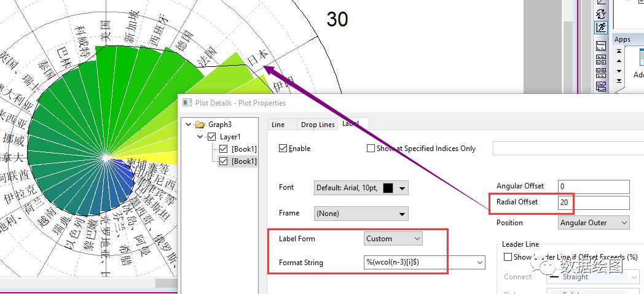Click the Apps panel header
Viewport: 644px width, 294px height.
click(627, 39)
